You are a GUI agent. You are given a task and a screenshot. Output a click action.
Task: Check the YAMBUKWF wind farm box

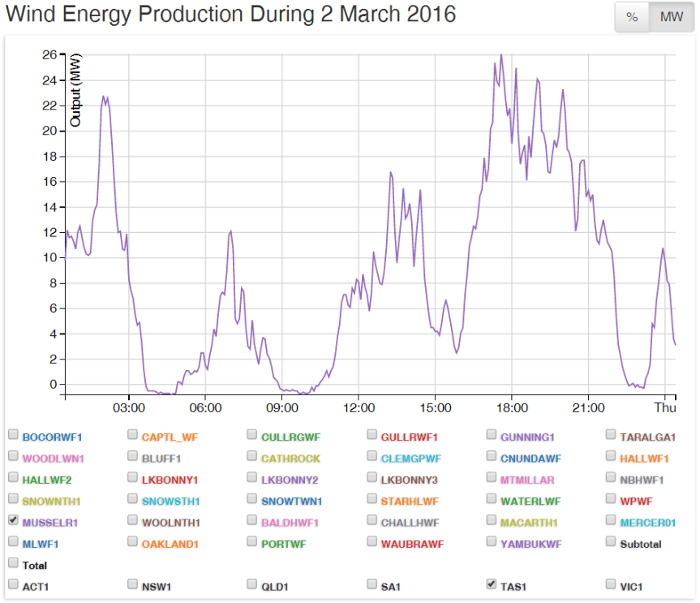coord(492,541)
